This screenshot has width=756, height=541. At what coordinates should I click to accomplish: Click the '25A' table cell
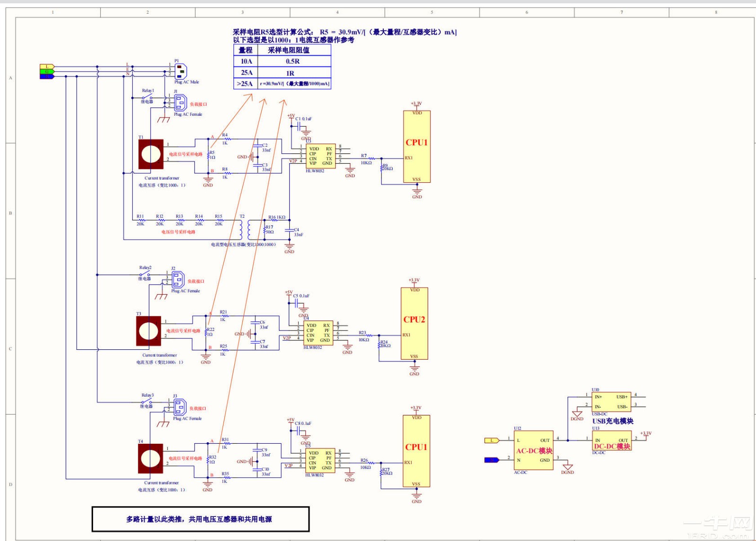click(x=246, y=73)
